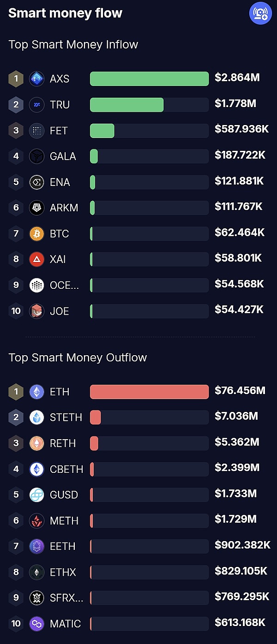Viewport: 277px width, 644px height.
Task: Click the rank 1 badge for ETH
Action: tap(16, 392)
